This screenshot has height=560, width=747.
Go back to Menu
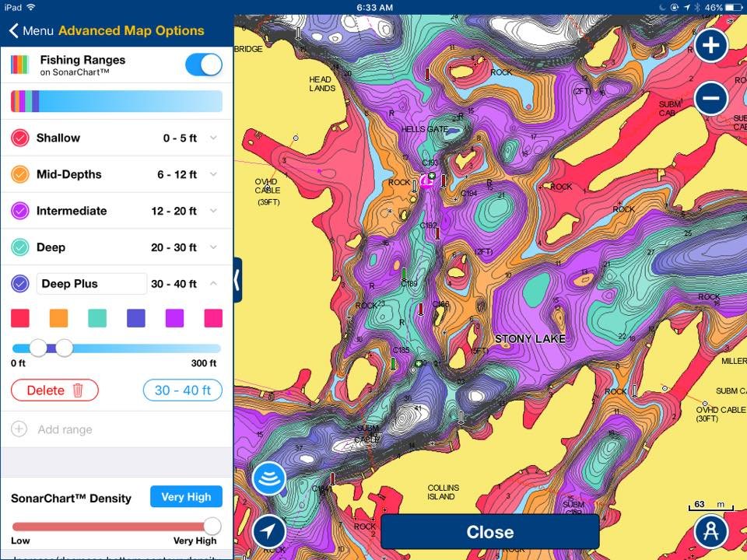pyautogui.click(x=31, y=31)
